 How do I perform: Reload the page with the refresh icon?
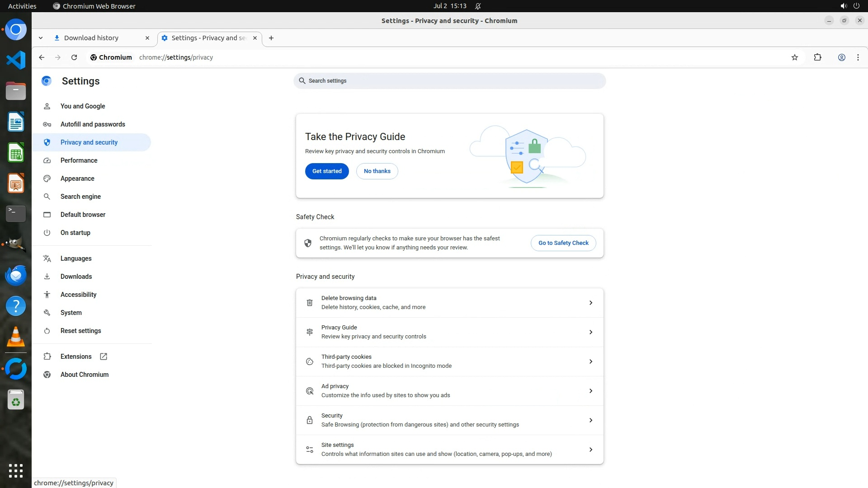tap(74, 57)
